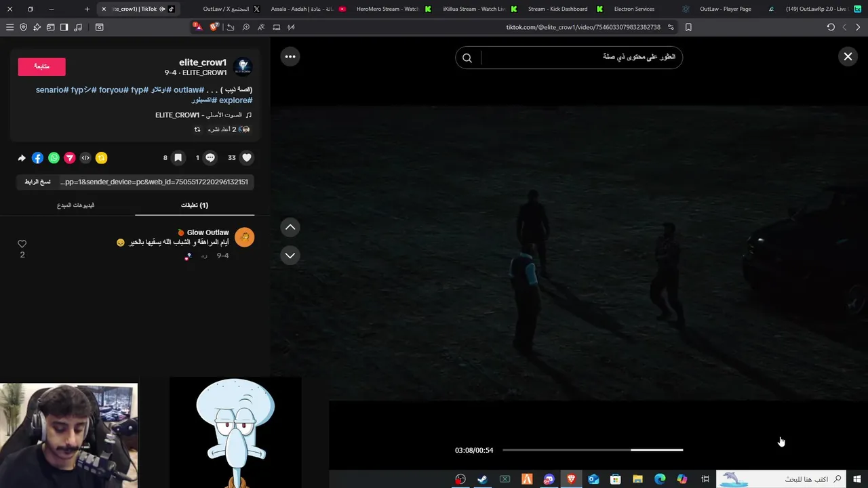The width and height of the screenshot is (868, 488).
Task: Go to the next video with the down chevron
Action: (x=290, y=255)
